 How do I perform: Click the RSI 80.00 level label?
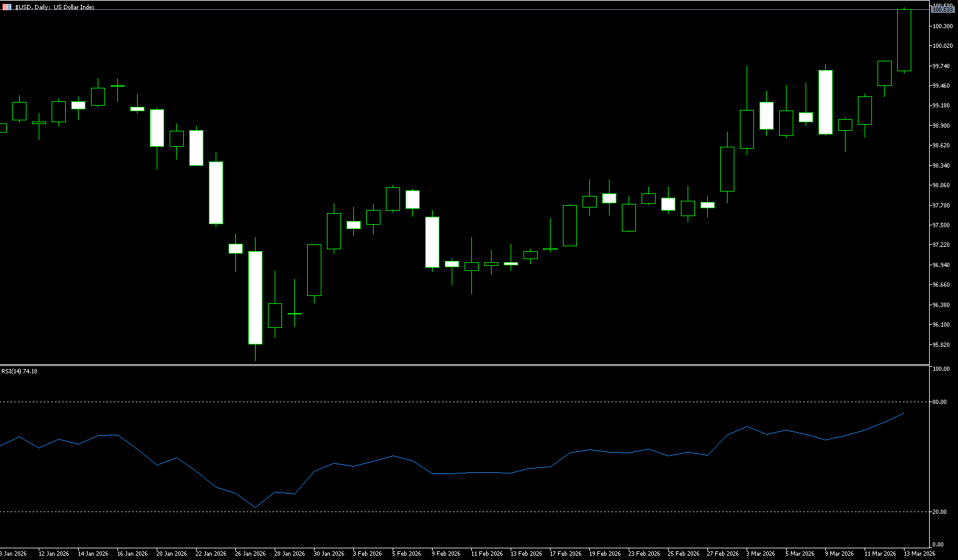click(939, 402)
